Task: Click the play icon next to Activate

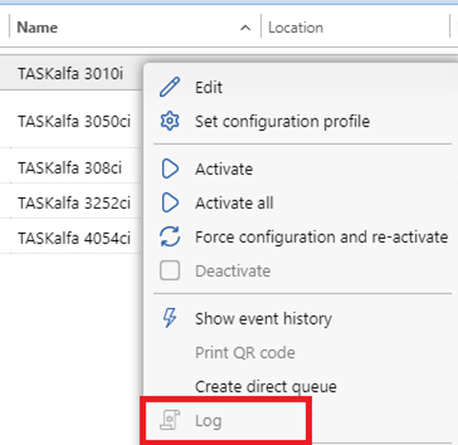Action: [x=170, y=169]
